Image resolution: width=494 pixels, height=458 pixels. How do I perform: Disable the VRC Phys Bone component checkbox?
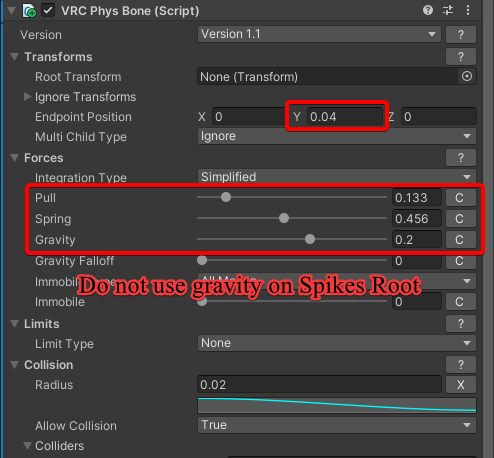pos(48,10)
